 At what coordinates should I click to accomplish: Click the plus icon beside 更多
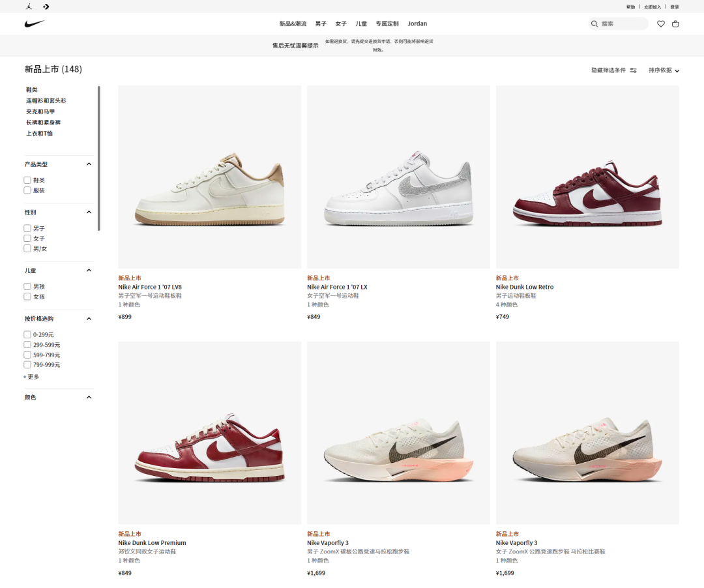(x=25, y=377)
